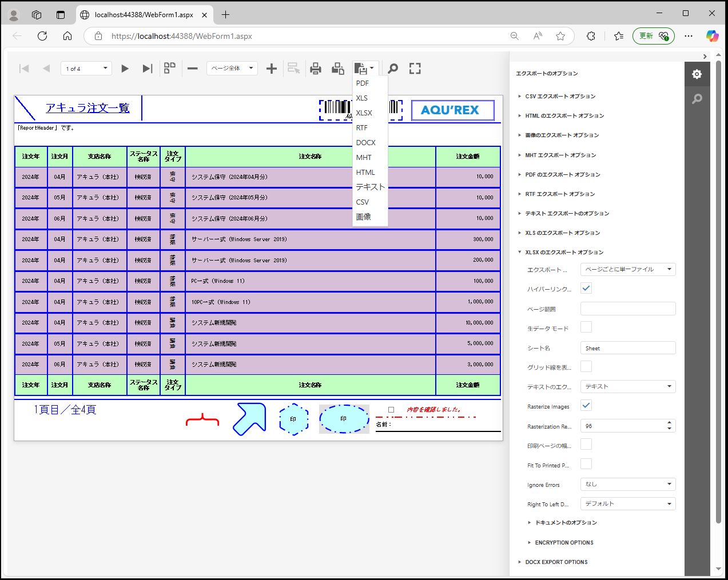The image size is (728, 580).
Task: Select DOCX in the export format list
Action: tap(366, 143)
